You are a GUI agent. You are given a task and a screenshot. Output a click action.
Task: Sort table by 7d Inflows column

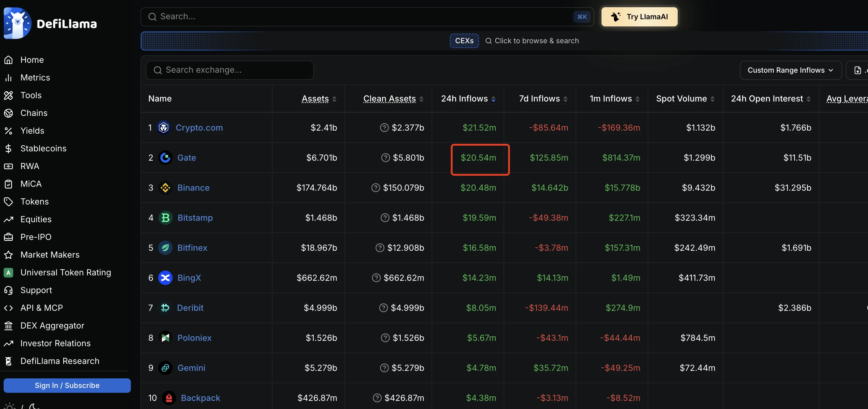[x=543, y=99]
